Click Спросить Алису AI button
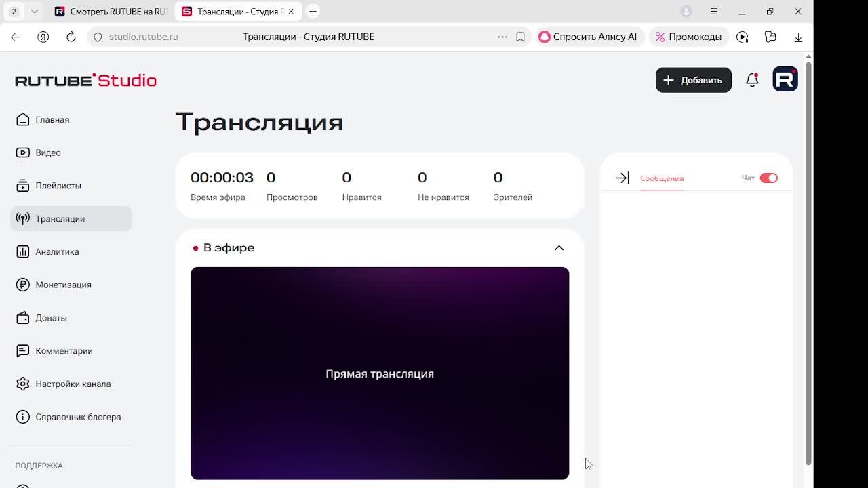 [x=588, y=37]
